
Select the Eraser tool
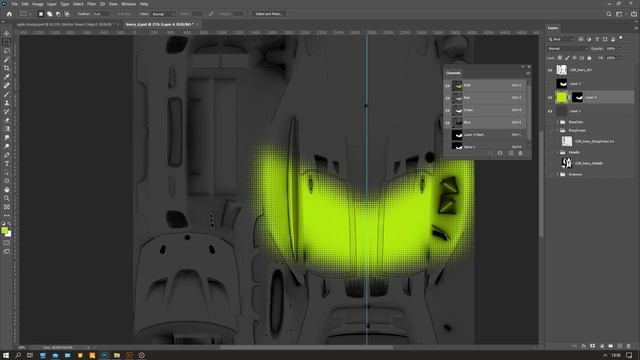(x=7, y=120)
